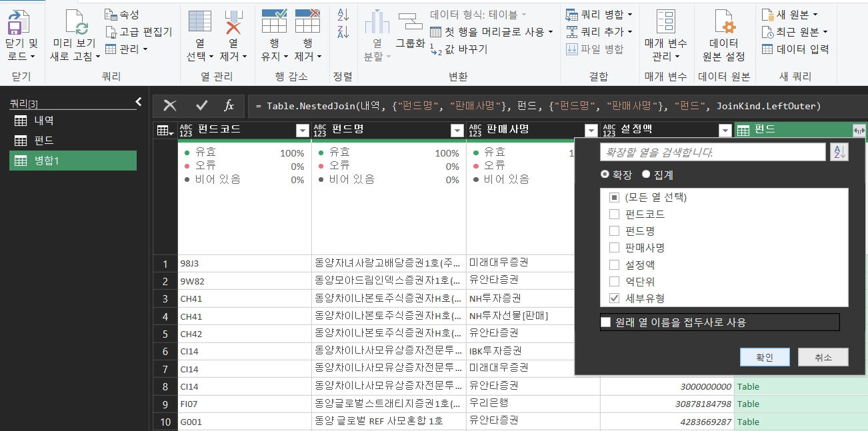Click the formula bar cancel X icon
The image size is (868, 431).
coord(170,105)
